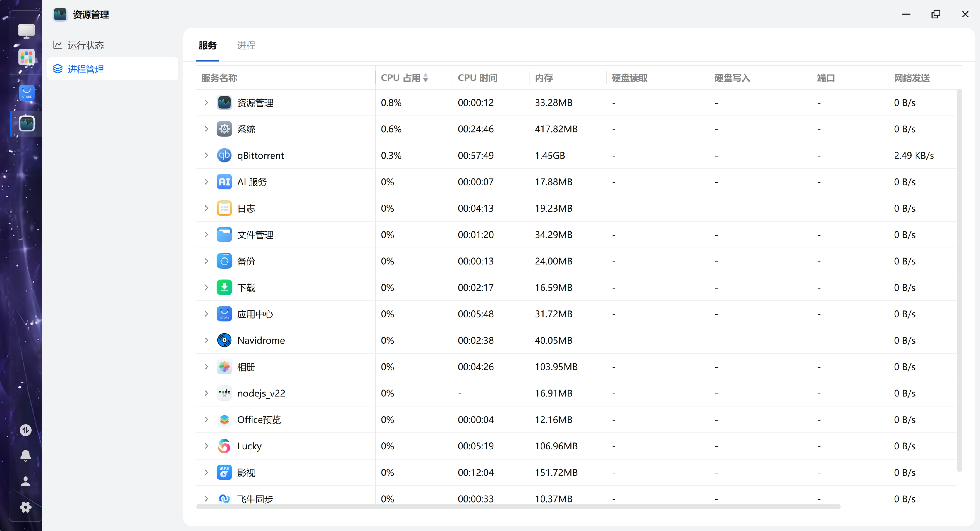
Task: Click the 内存 column header
Action: (x=544, y=78)
